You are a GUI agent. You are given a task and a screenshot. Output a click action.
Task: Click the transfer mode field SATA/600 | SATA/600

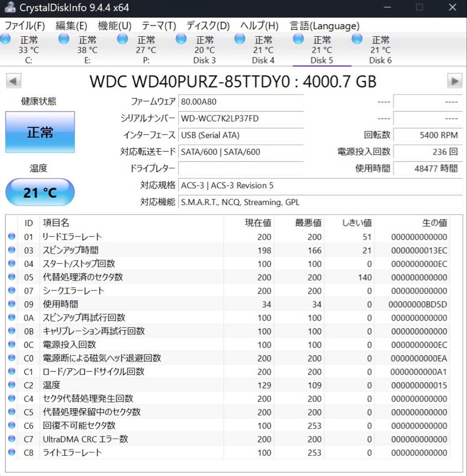coord(241,152)
